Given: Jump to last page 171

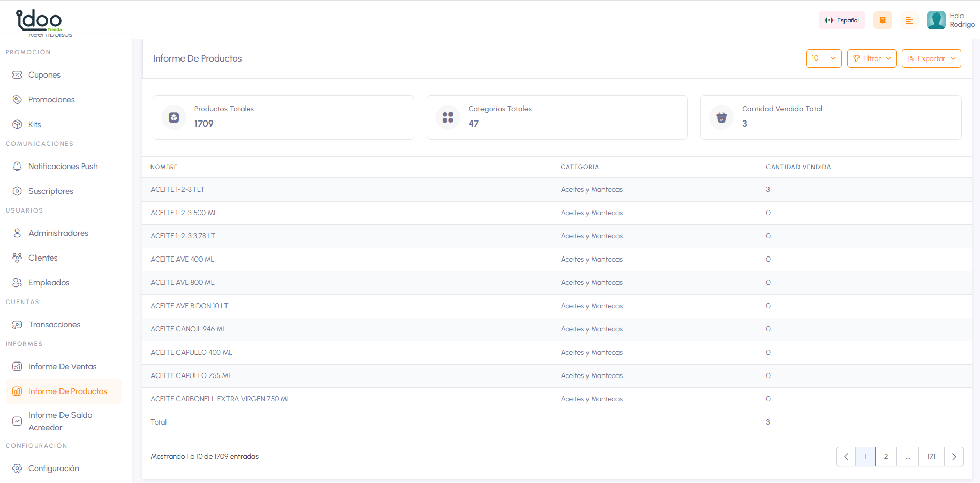Looking at the screenshot, I should [x=931, y=457].
